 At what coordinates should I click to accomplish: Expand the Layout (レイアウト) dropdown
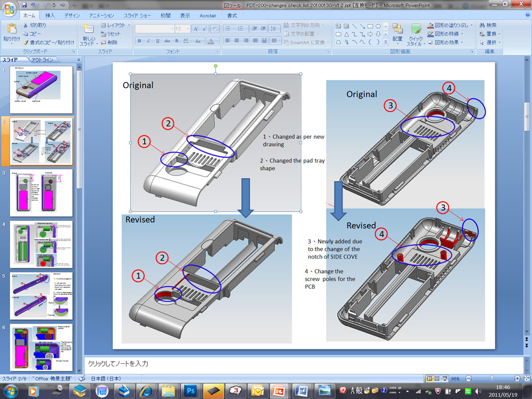click(129, 26)
